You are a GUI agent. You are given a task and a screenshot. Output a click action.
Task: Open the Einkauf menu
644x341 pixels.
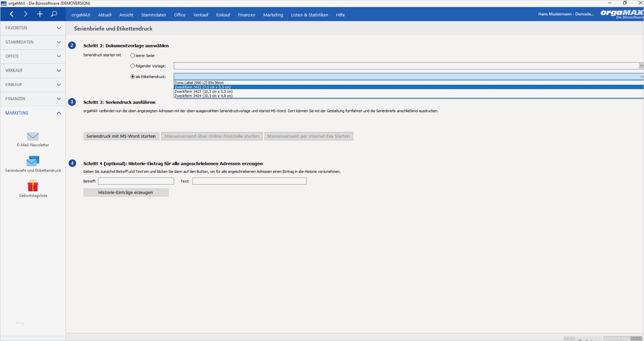click(x=223, y=15)
